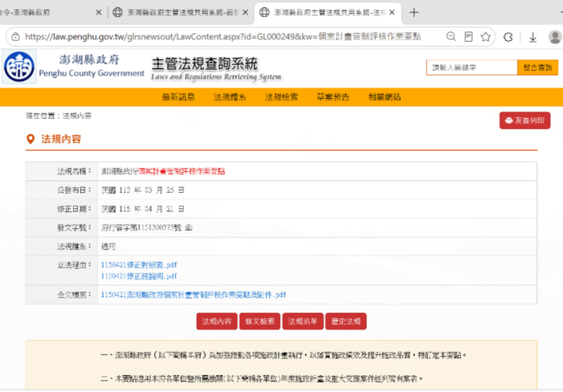Click article 二 paragraph text
This screenshot has height=392, width=563.
pos(261,378)
